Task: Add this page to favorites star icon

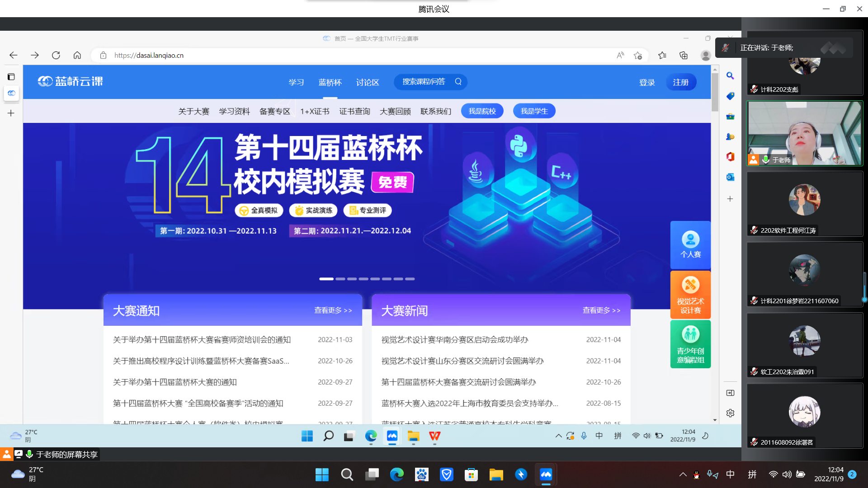Action: [638, 55]
